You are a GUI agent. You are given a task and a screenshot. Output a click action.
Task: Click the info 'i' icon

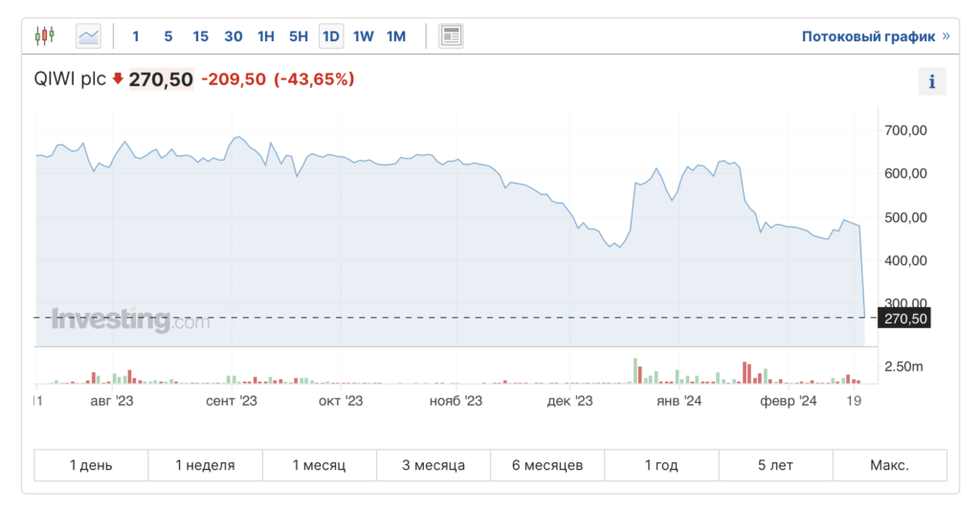point(931,81)
